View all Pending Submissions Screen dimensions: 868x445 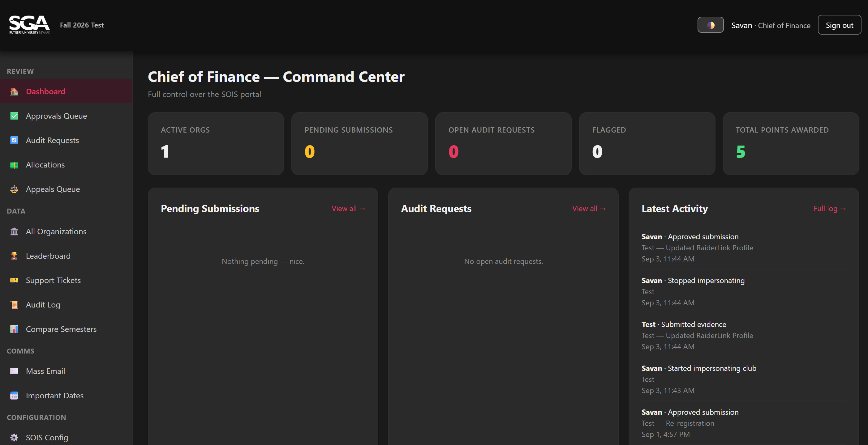[x=348, y=209]
